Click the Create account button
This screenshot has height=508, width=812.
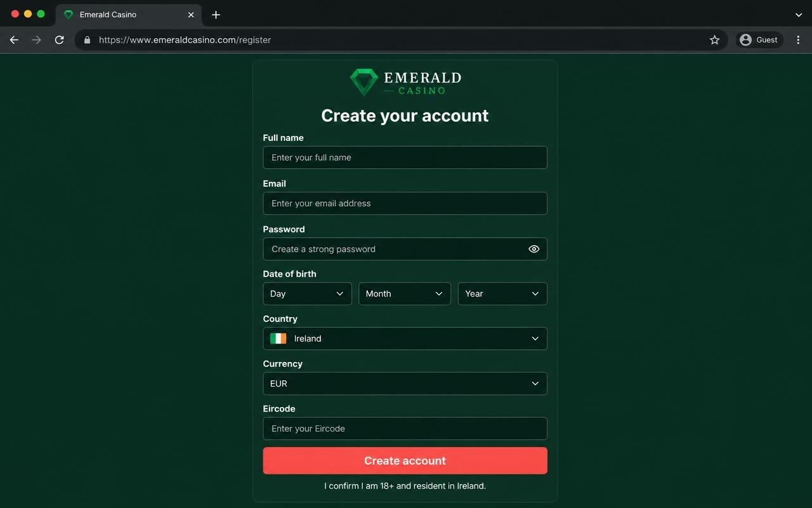[405, 460]
